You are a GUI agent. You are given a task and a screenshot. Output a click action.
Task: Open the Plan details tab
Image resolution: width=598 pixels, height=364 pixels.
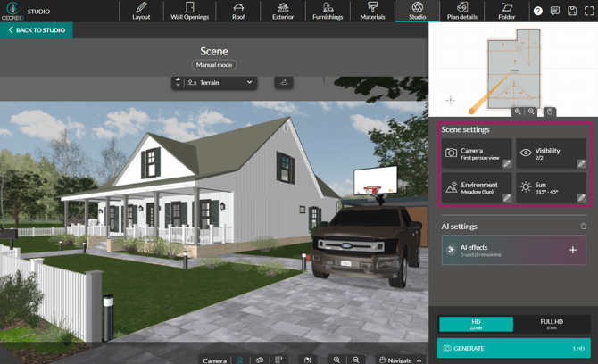461,11
